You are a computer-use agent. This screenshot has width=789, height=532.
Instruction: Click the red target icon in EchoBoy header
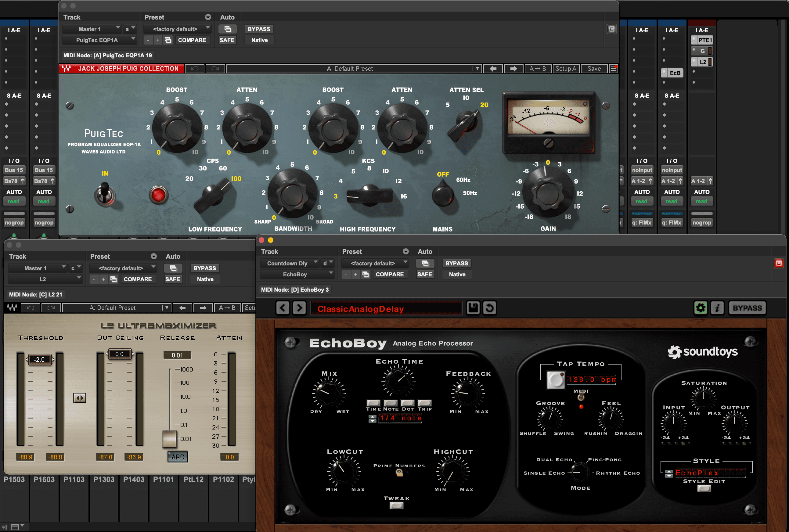[779, 263]
